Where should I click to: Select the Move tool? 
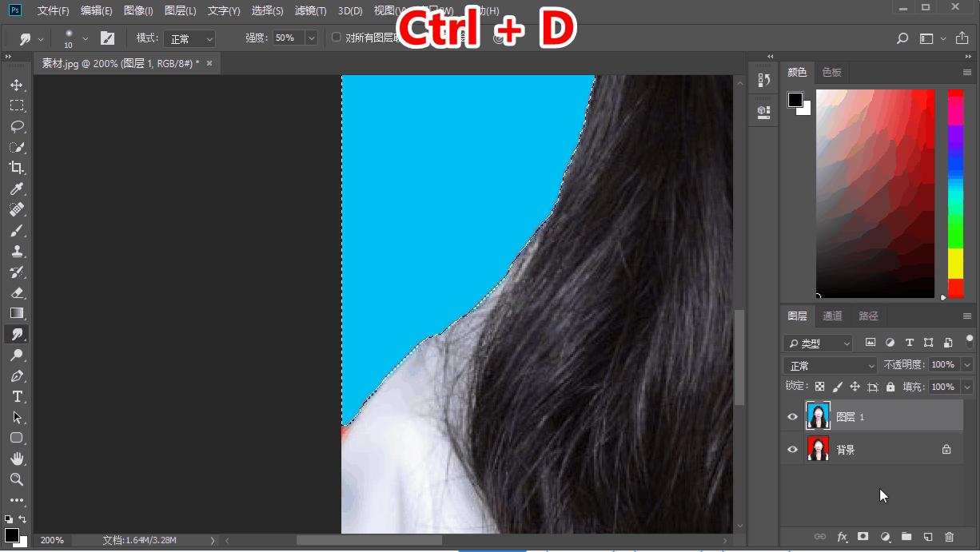pyautogui.click(x=16, y=85)
